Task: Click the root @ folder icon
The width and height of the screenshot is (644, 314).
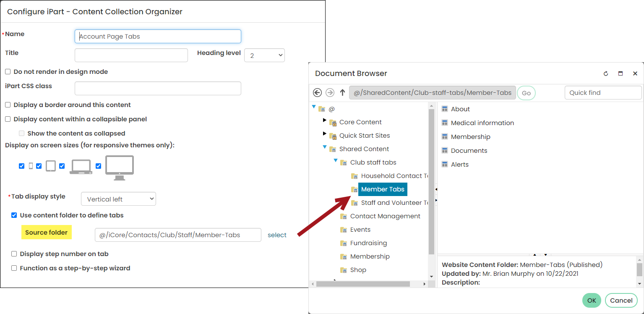Action: coord(322,109)
